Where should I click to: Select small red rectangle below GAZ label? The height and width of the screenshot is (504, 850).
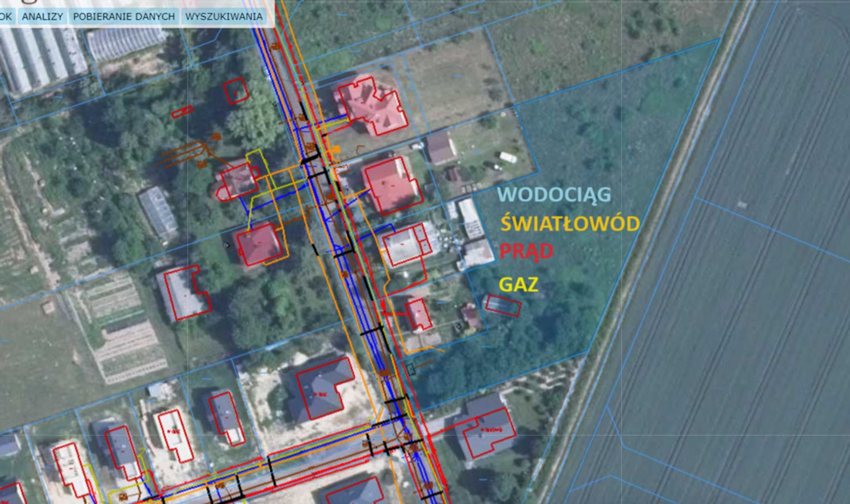tap(503, 306)
